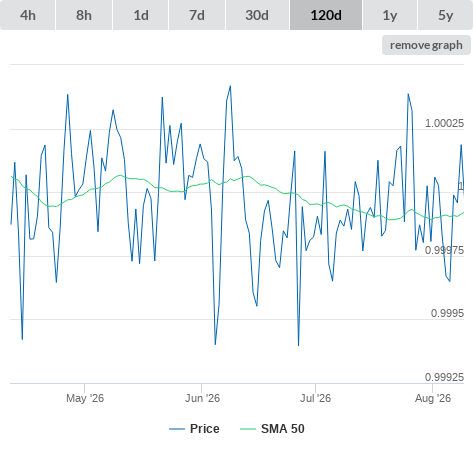The image size is (474, 455).
Task: Click the 0.99975 price level label
Action: pyautogui.click(x=444, y=250)
